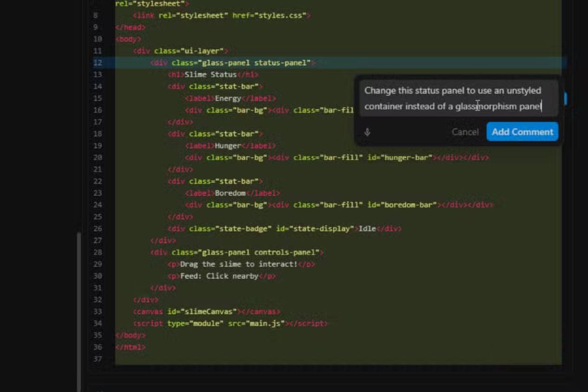Click the opening <body> tag on line 10
This screenshot has height=392, width=588.
(x=128, y=39)
